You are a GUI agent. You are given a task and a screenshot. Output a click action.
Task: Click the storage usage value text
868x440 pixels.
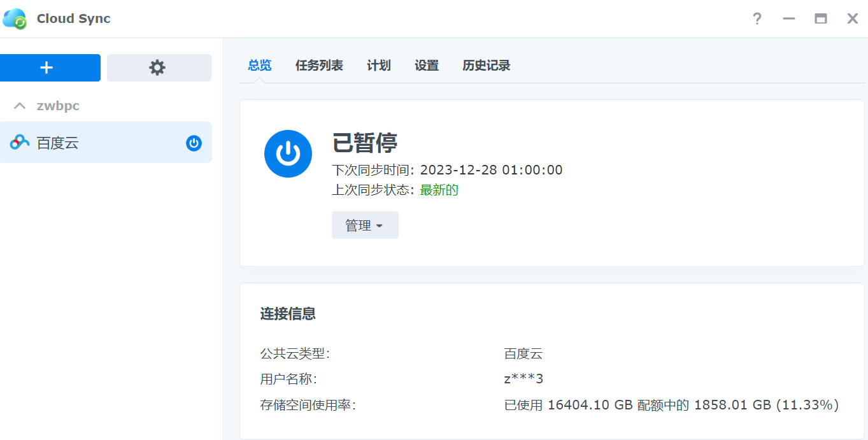671,405
